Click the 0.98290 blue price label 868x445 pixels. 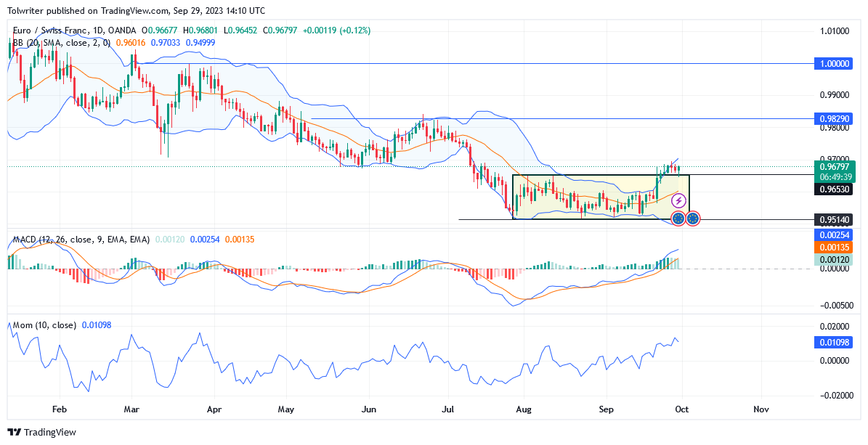click(835, 118)
